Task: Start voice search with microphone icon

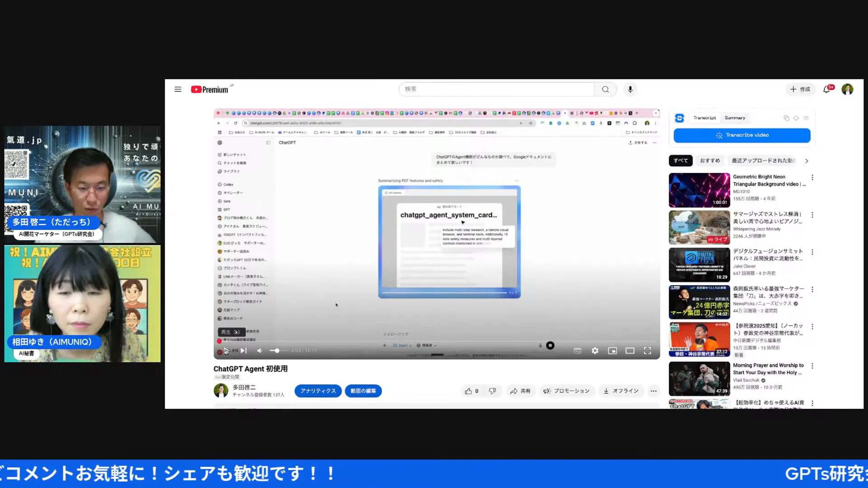Action: pos(630,89)
